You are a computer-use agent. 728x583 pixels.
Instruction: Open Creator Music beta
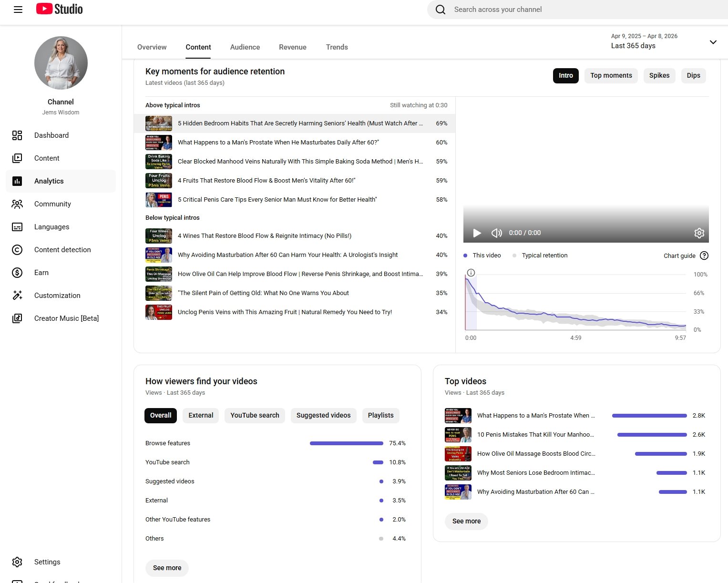click(x=66, y=318)
